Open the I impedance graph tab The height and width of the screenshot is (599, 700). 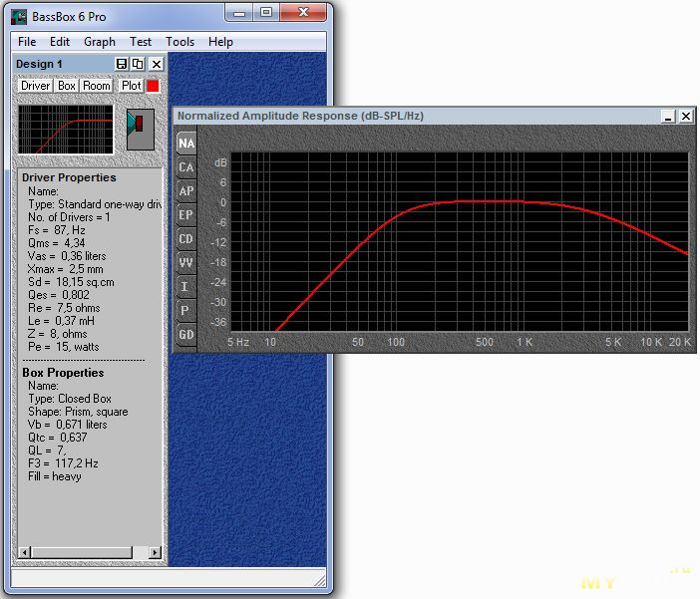186,287
